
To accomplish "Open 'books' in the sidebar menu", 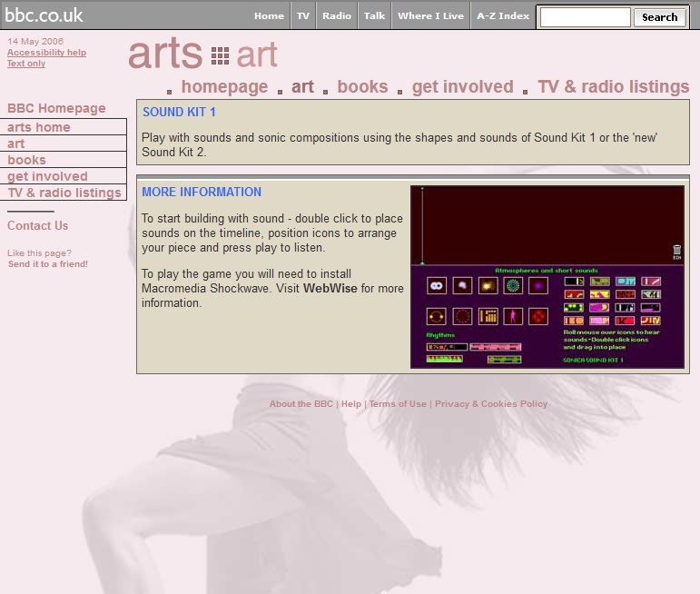I will pos(63,160).
